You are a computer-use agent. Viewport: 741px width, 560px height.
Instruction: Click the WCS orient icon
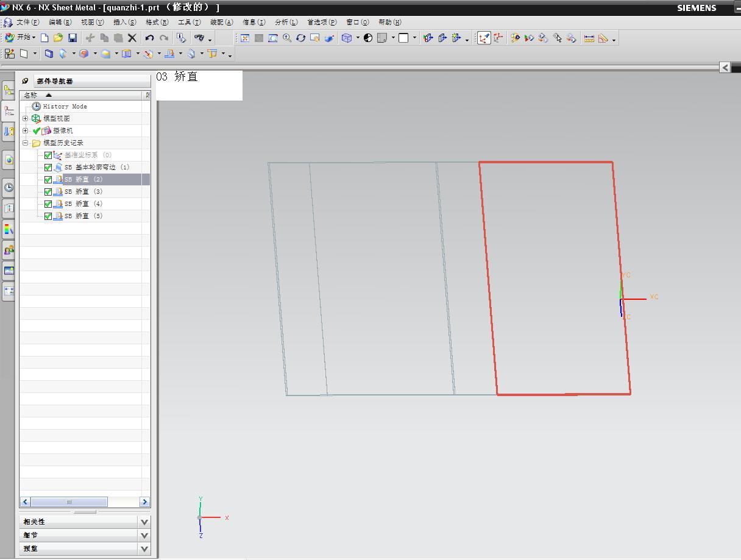coord(498,38)
